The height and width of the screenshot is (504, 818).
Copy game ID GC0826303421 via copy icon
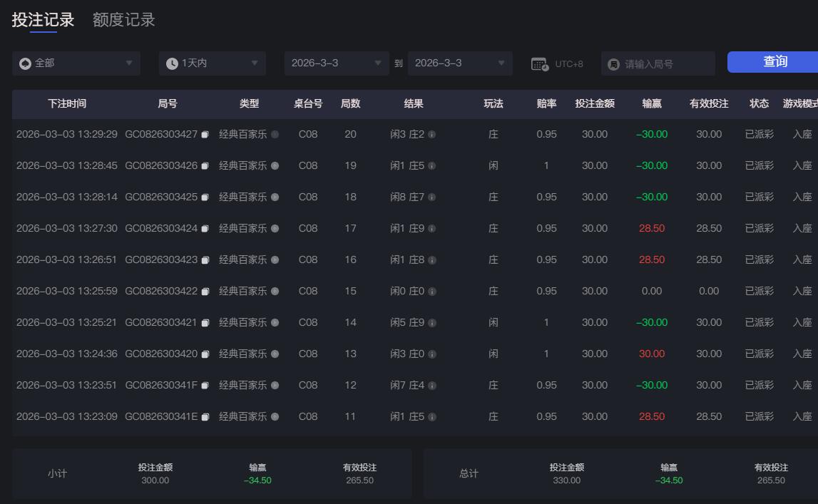point(205,322)
